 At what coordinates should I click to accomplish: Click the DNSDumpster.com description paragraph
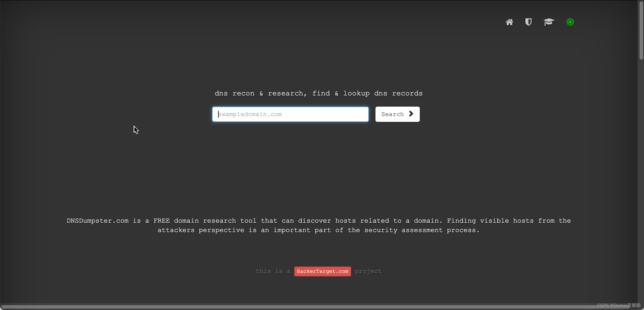[318, 225]
